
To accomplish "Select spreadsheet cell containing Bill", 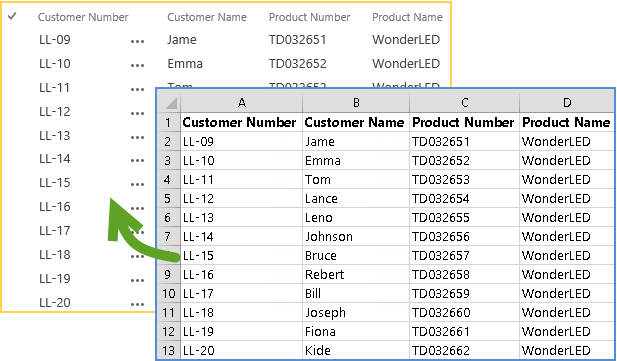I will click(356, 293).
